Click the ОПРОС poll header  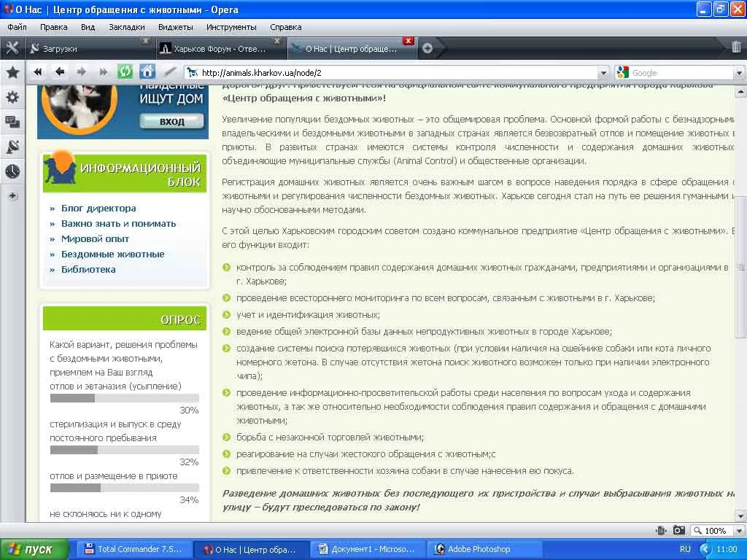125,319
